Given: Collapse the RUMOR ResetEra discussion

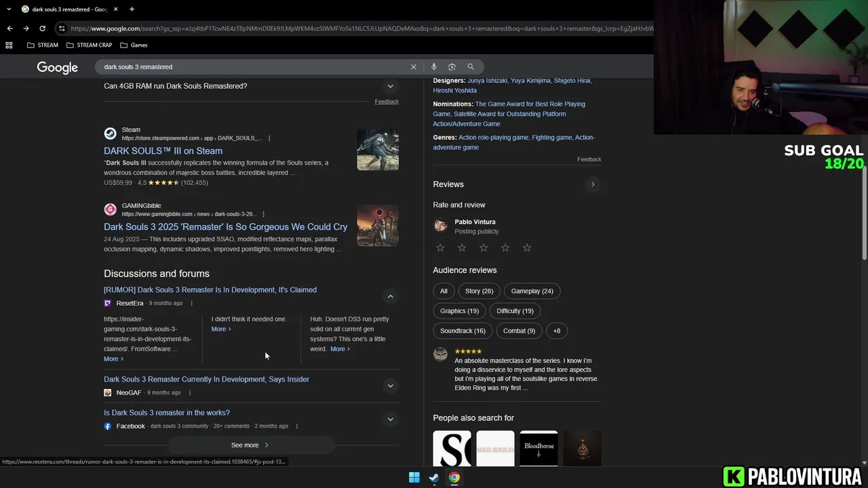Looking at the screenshot, I should pyautogui.click(x=390, y=296).
